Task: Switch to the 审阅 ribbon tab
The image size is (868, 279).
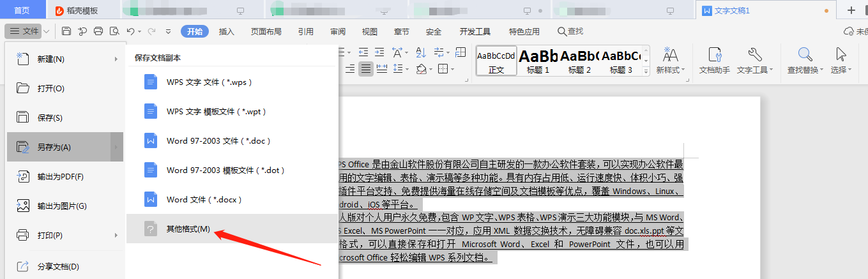Action: tap(338, 31)
